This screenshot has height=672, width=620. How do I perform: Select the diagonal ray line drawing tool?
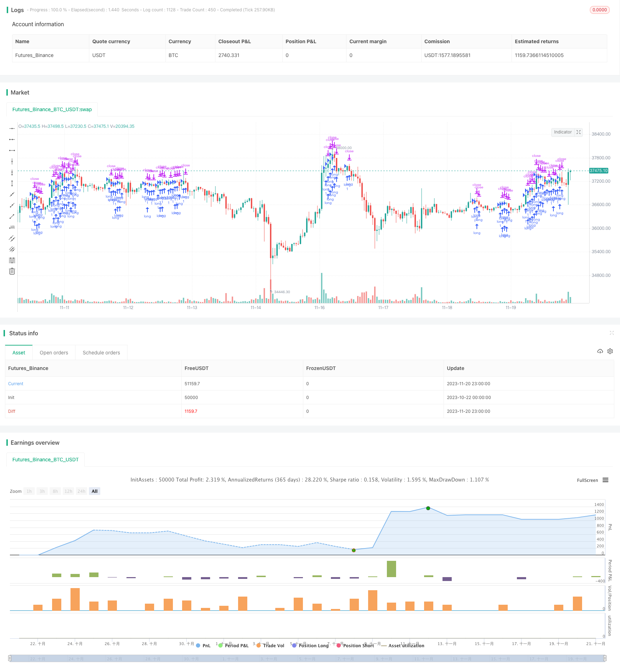pyautogui.click(x=12, y=205)
